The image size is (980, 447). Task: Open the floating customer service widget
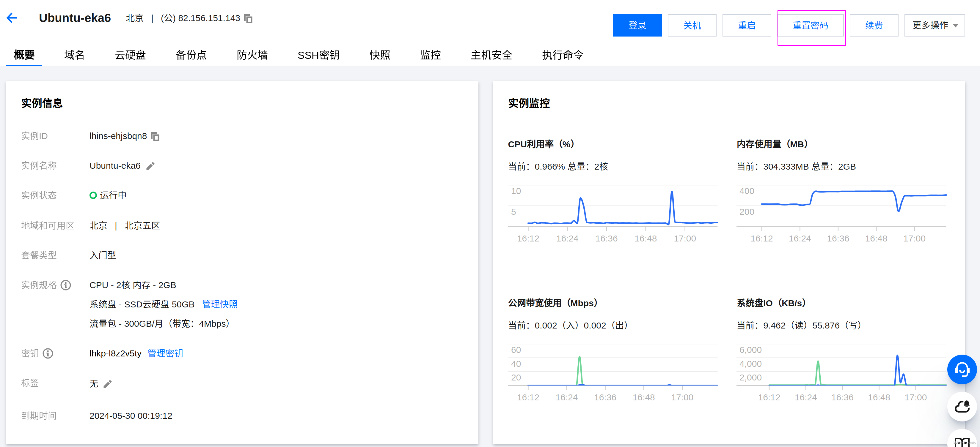(x=962, y=369)
